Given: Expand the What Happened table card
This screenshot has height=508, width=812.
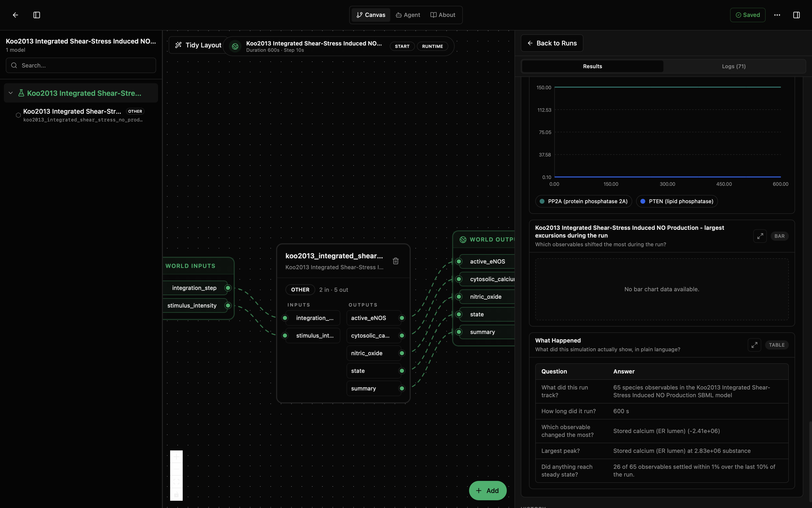Looking at the screenshot, I should pyautogui.click(x=754, y=345).
